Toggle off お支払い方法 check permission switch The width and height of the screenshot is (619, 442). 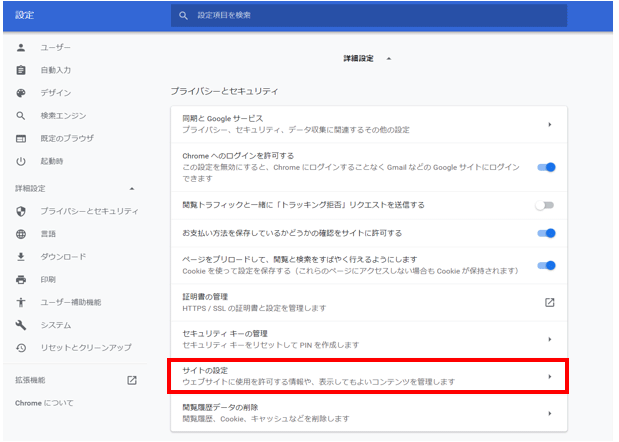[x=546, y=233]
